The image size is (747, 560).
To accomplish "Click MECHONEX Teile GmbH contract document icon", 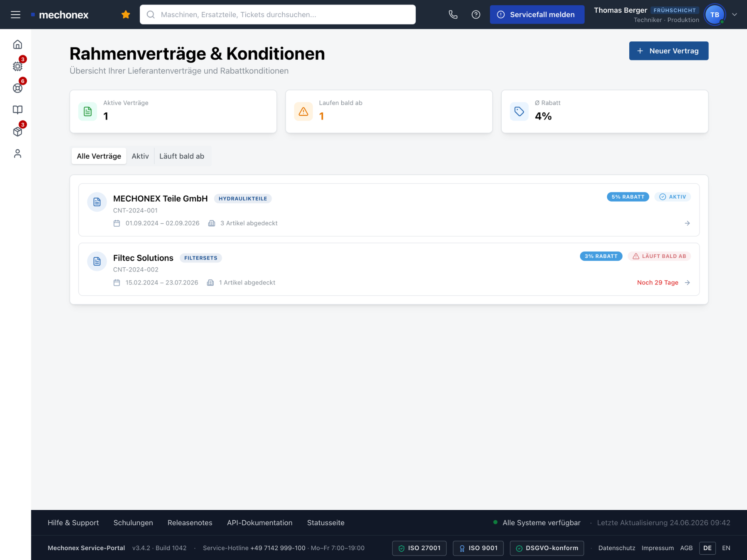I will 97,202.
